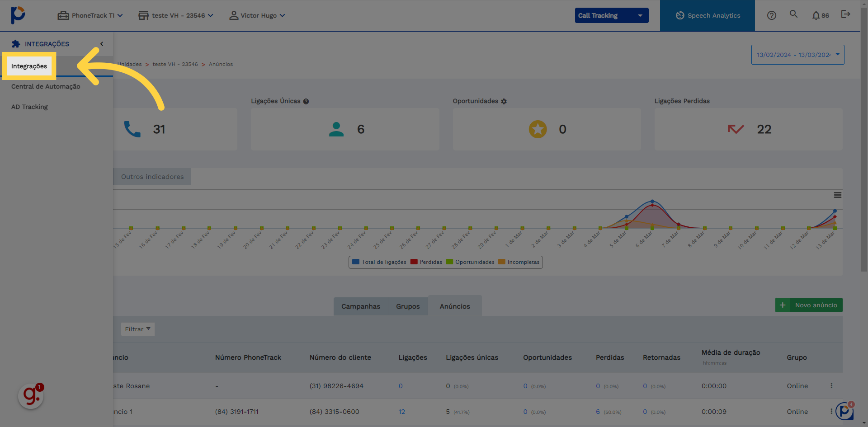The image size is (868, 427).
Task: Click the phone icon on the calls card
Action: coord(132,129)
